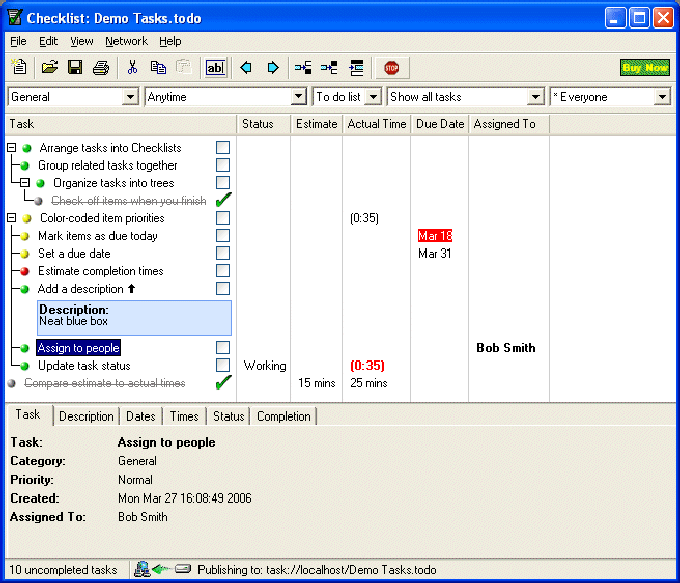Click the Estimate column header

317,124
